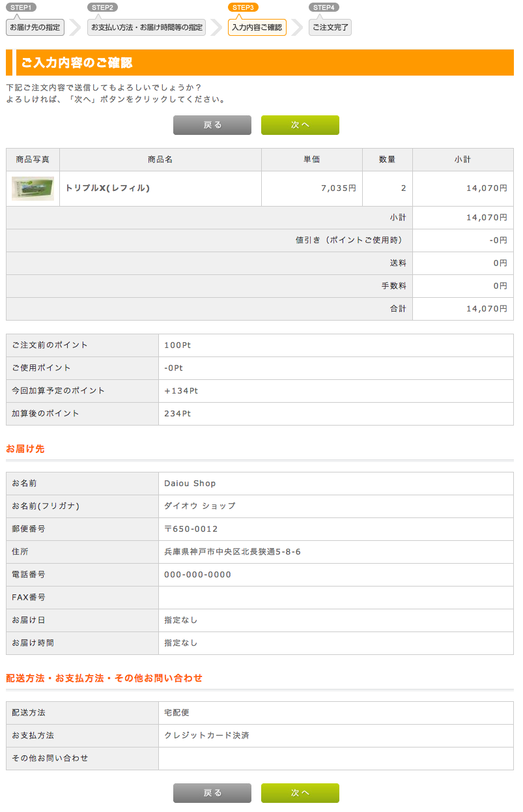The image size is (523, 812).
Task: Click the arrow between STEP1 and STEP2
Action: [x=76, y=27]
